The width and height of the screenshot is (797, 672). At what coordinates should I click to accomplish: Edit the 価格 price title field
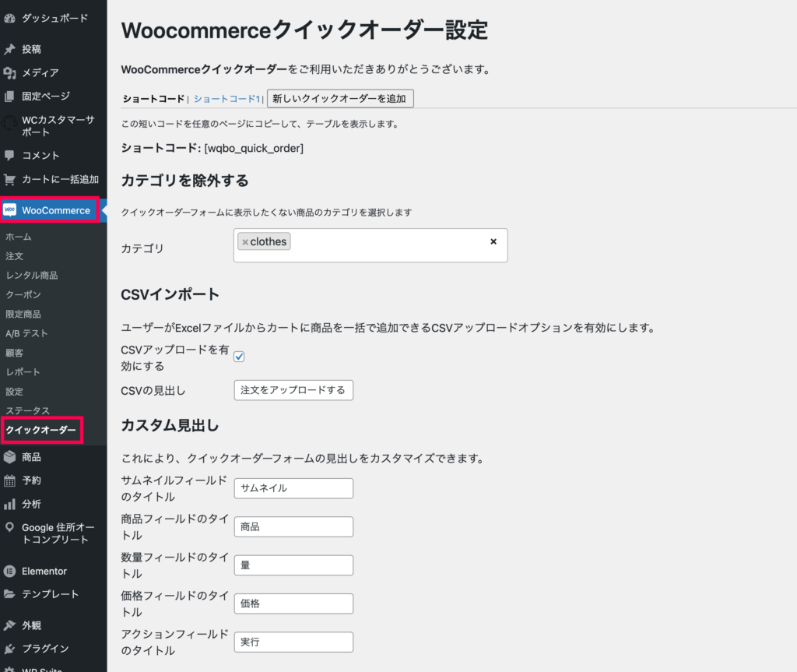tap(293, 603)
